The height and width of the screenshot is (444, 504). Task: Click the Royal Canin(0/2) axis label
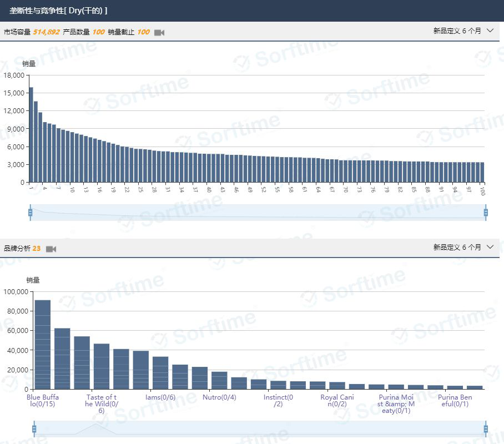click(337, 401)
